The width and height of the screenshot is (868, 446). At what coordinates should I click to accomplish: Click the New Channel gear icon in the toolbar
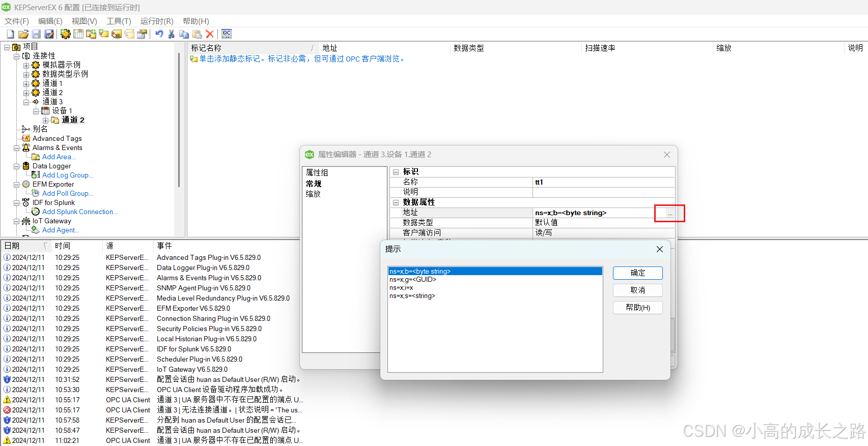[65, 34]
